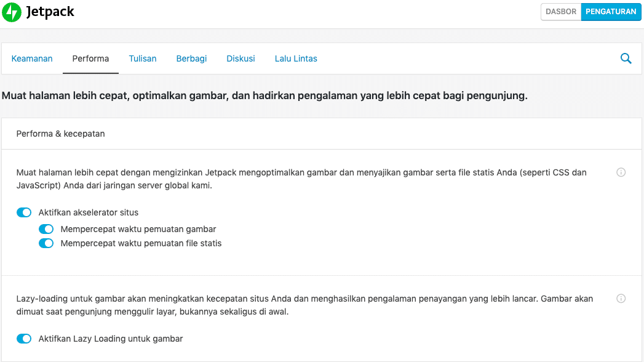This screenshot has height=362, width=644.
Task: Select the Performa tab
Action: [91, 58]
